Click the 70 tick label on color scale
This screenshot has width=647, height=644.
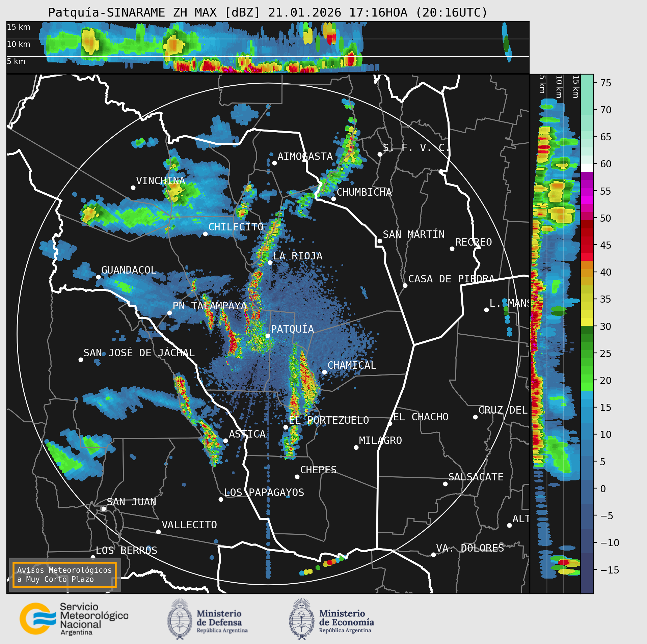606,110
